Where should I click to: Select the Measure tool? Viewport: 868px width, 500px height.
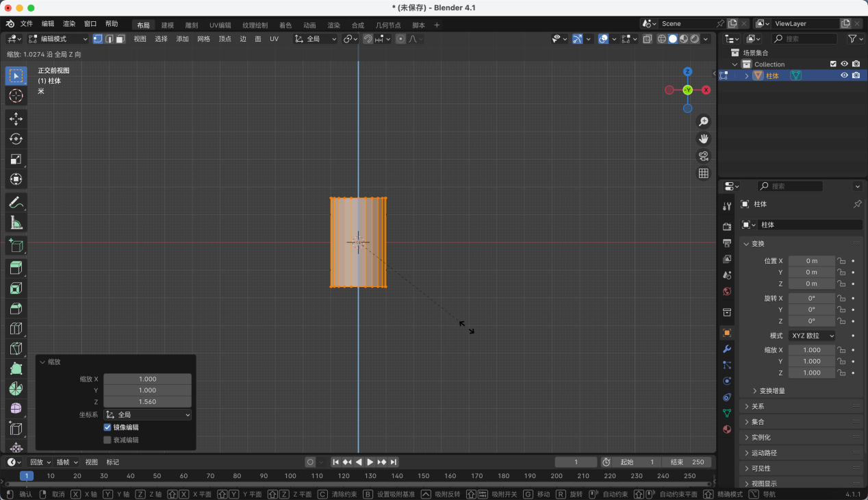coord(16,223)
